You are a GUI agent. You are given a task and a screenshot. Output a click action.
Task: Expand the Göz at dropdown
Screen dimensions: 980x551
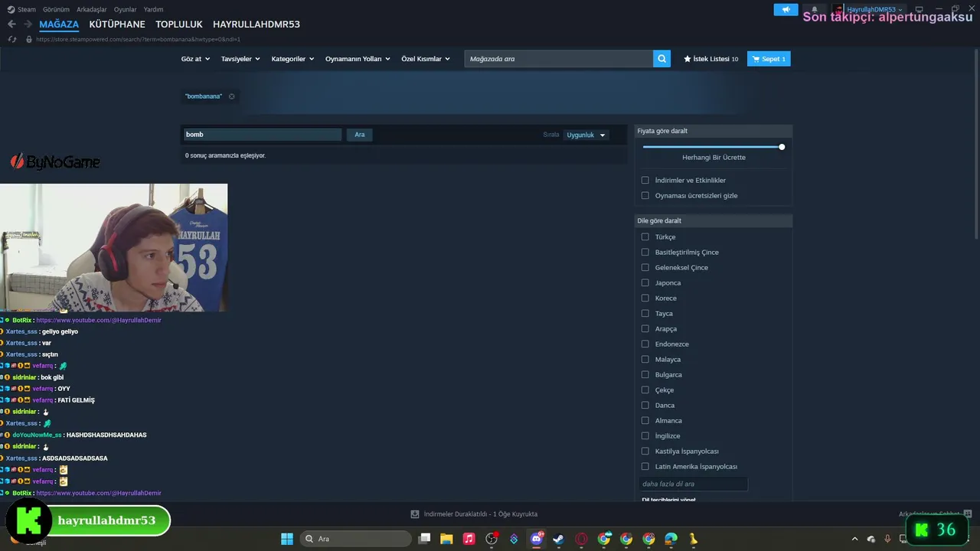[x=194, y=59]
